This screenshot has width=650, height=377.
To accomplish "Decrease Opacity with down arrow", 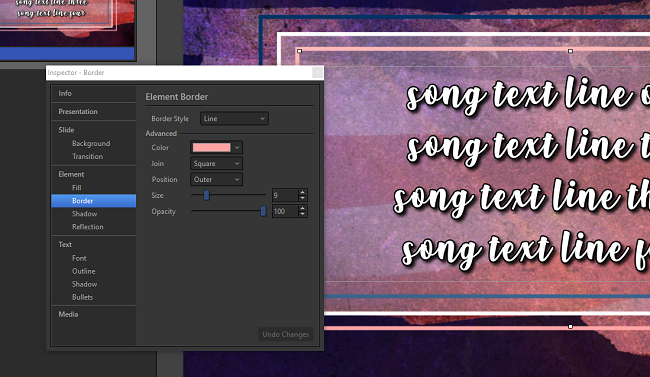I will pos(303,214).
